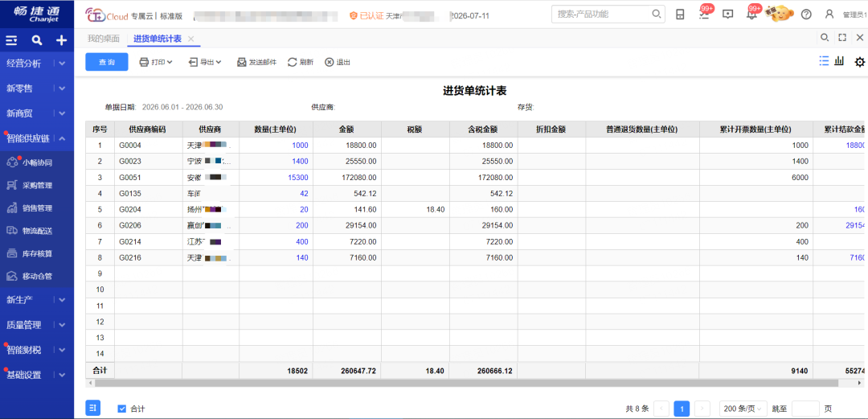Image resolution: width=868 pixels, height=419 pixels.
Task: Click the 查询 button
Action: pos(107,62)
